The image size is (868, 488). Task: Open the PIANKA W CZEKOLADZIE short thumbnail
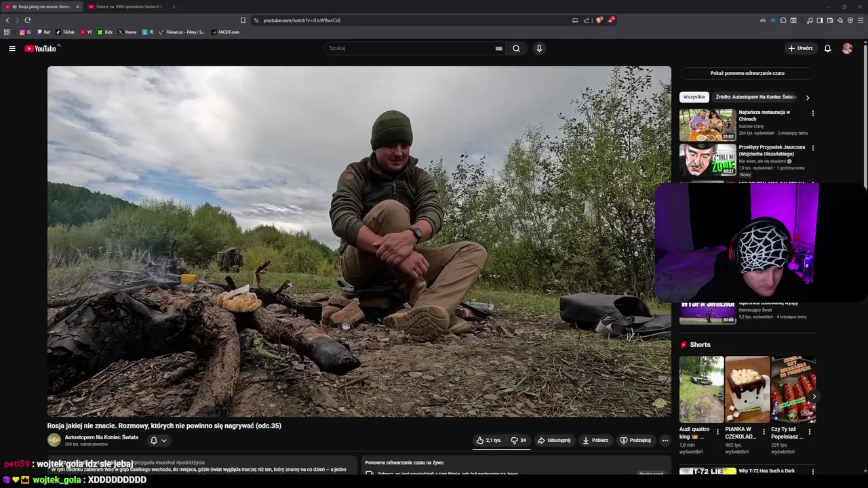pyautogui.click(x=747, y=390)
